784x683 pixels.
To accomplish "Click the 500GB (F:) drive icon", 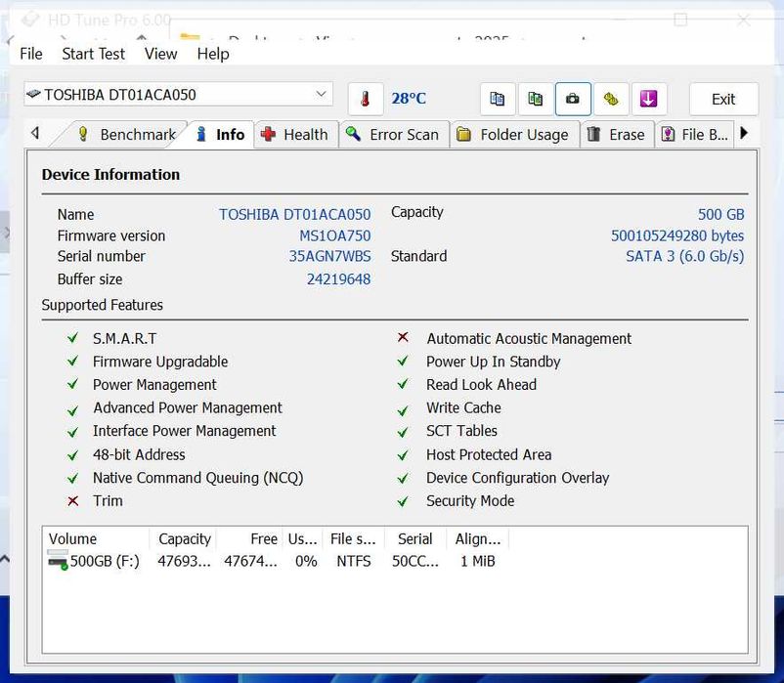I will 58,560.
